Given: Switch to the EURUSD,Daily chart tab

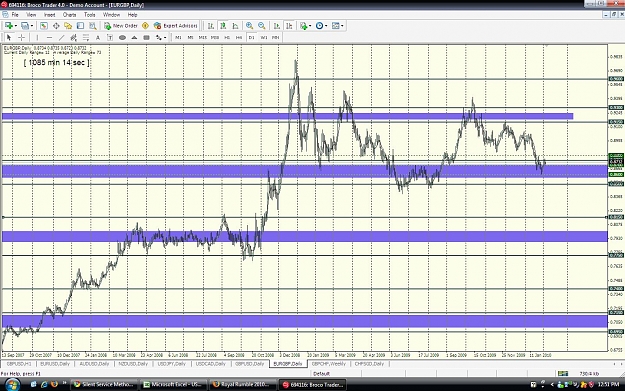Looking at the screenshot, I should pos(55,364).
